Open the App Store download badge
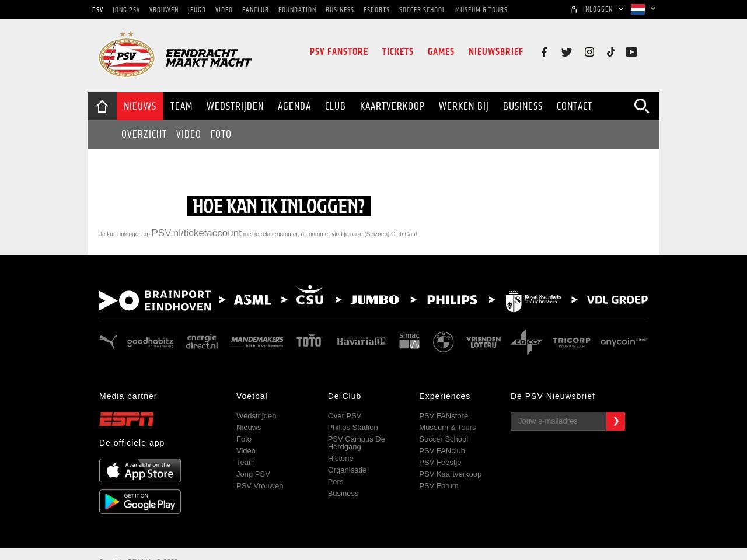The height and width of the screenshot is (560, 747). point(140,471)
